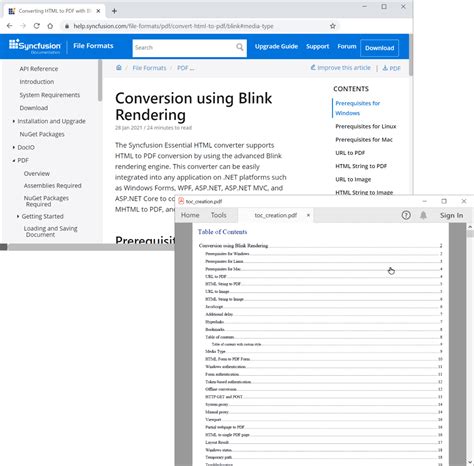Open notifications bell in PDF viewer
The height and width of the screenshot is (466, 474).
pyautogui.click(x=423, y=215)
